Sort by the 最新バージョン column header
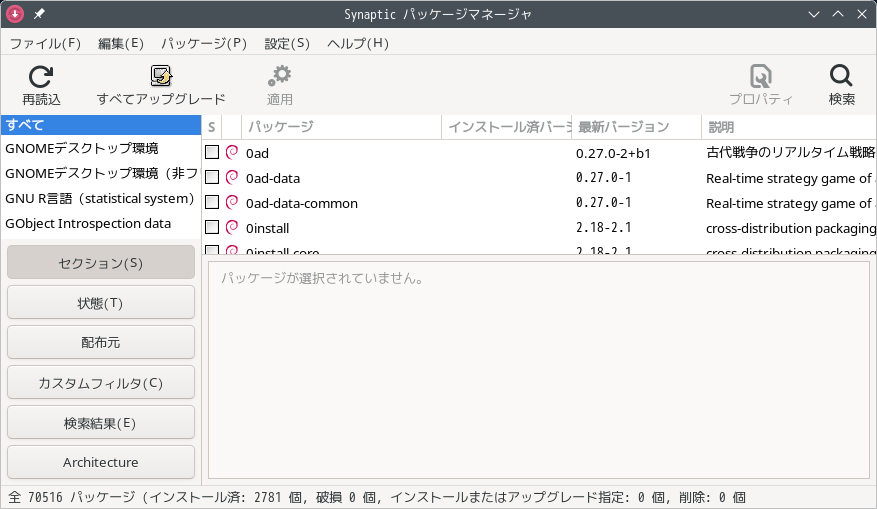Image resolution: width=877 pixels, height=509 pixels. click(x=623, y=127)
